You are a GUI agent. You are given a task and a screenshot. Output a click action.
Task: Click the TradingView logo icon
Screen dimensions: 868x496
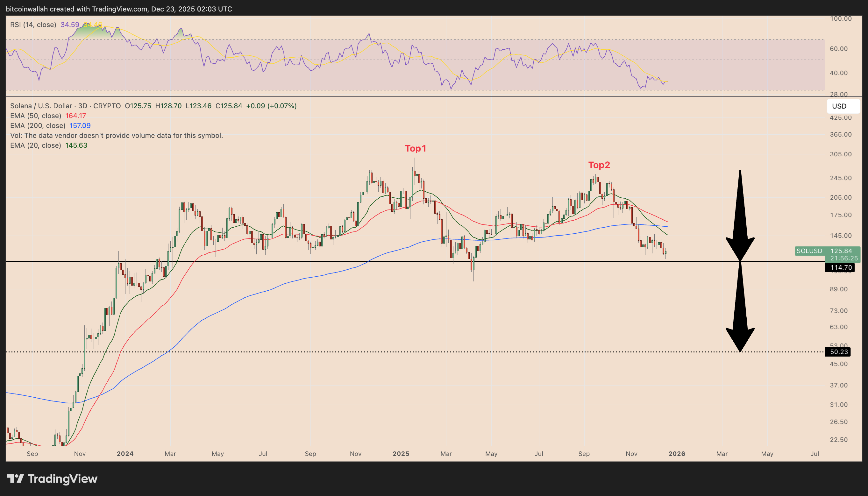(x=15, y=478)
